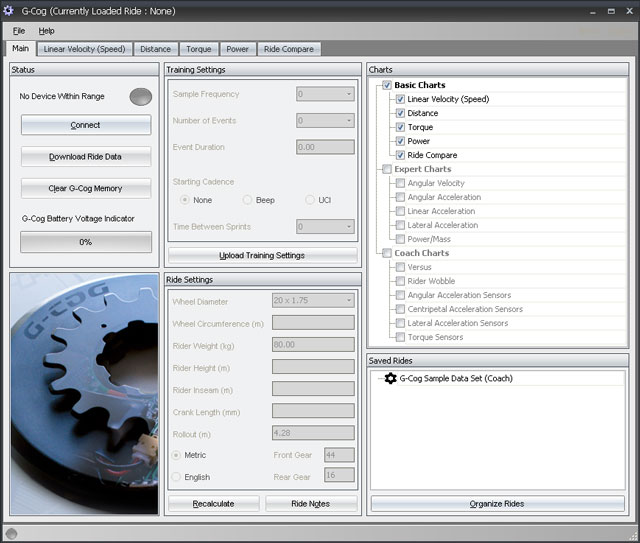
Task: Open the File menu
Action: point(19,31)
